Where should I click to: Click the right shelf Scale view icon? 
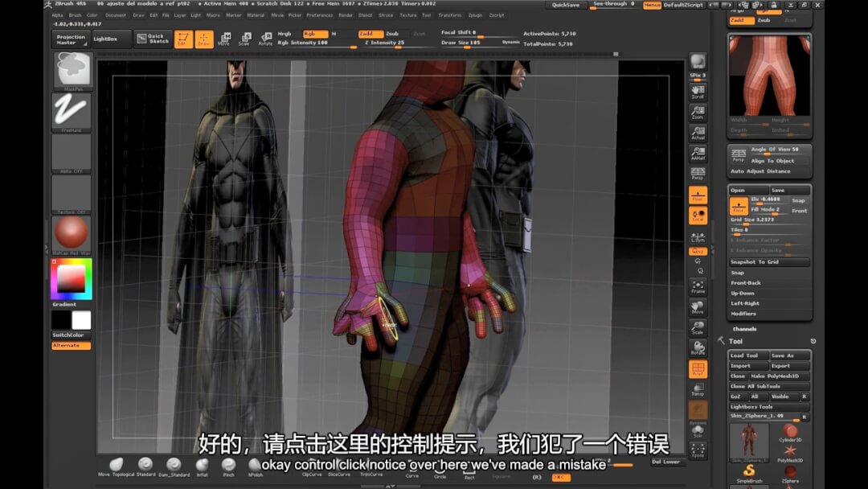pyautogui.click(x=698, y=328)
